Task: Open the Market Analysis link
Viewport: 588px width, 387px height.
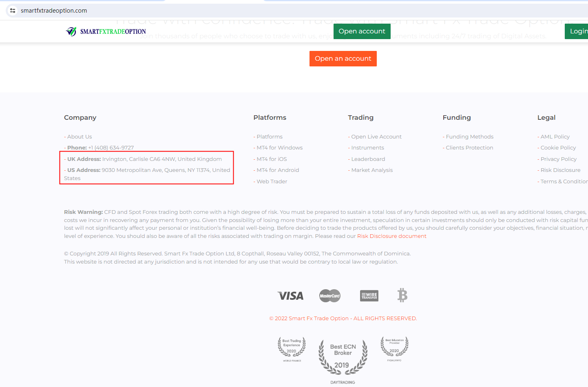Action: click(372, 170)
